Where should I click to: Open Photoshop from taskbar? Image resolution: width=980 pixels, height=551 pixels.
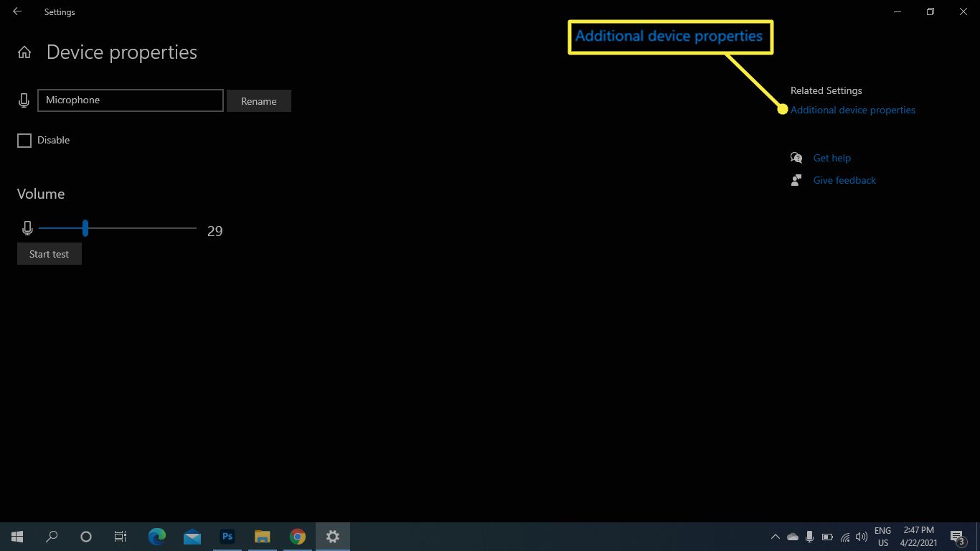[x=227, y=537]
